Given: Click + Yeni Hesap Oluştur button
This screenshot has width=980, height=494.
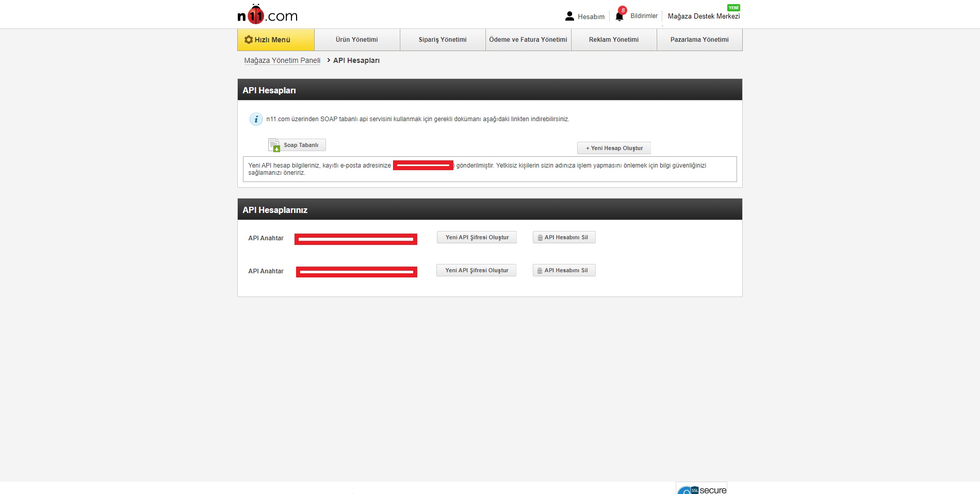Looking at the screenshot, I should 614,148.
